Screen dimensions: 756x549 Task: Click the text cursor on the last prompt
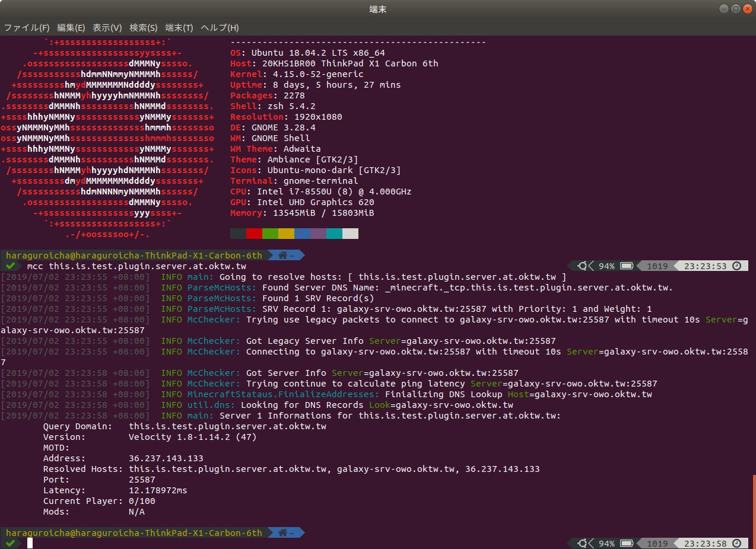[29, 544]
